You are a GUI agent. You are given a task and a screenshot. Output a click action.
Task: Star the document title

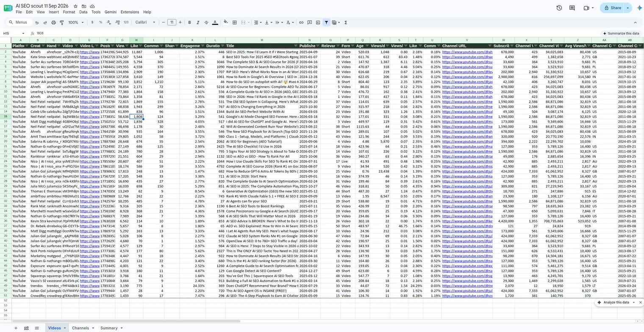click(75, 6)
